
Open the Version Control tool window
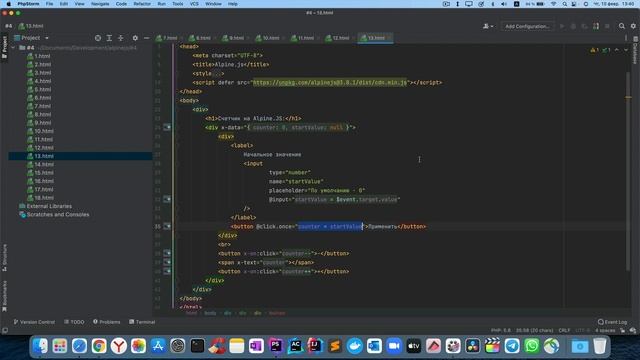coord(34,322)
